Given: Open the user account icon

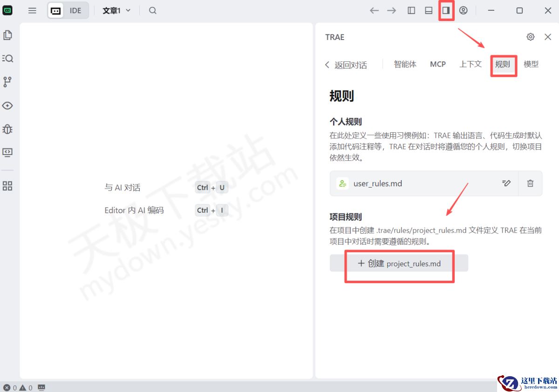Looking at the screenshot, I should (463, 10).
